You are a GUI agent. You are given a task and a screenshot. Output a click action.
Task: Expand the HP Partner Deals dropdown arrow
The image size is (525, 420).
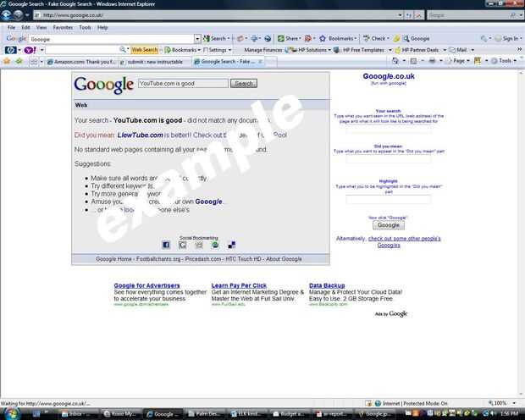pyautogui.click(x=445, y=50)
